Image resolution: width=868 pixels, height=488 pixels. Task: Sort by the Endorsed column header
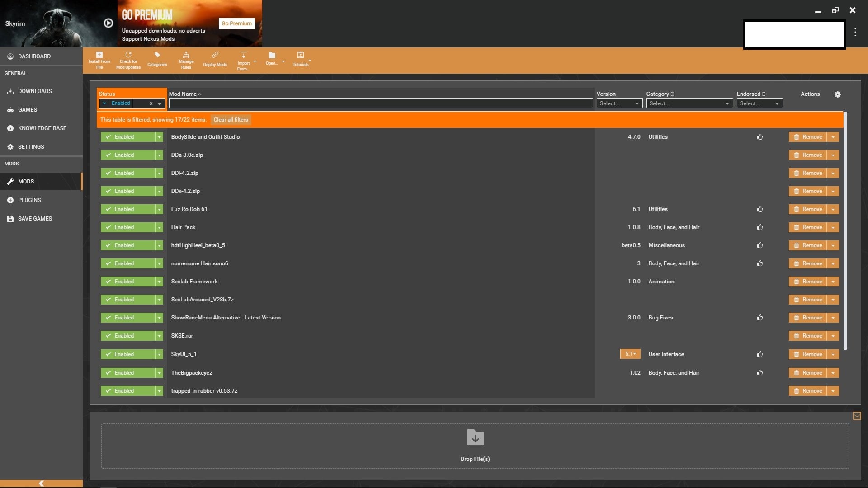751,94
